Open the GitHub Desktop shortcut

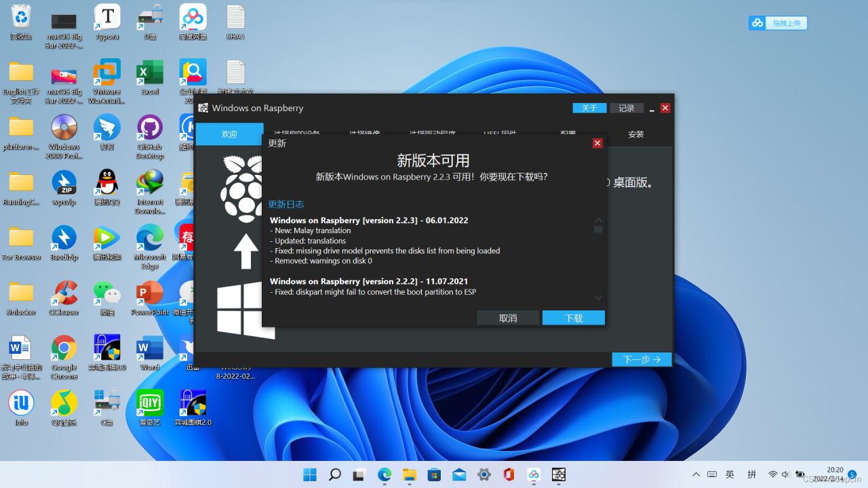(x=150, y=138)
